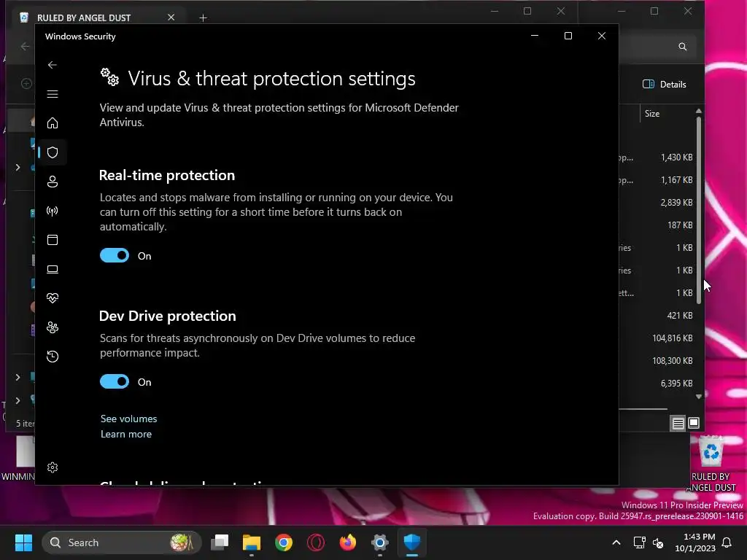Open Task View on the taskbar

tap(220, 542)
